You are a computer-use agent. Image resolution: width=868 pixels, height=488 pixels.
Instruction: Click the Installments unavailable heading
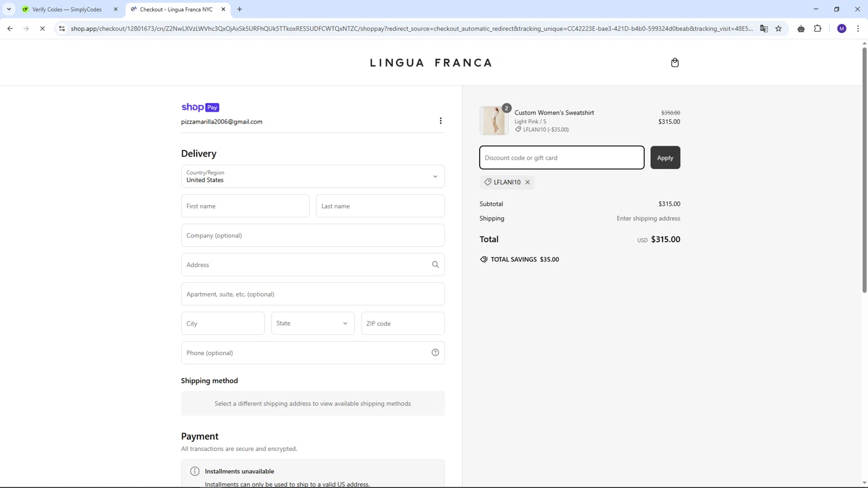click(240, 471)
